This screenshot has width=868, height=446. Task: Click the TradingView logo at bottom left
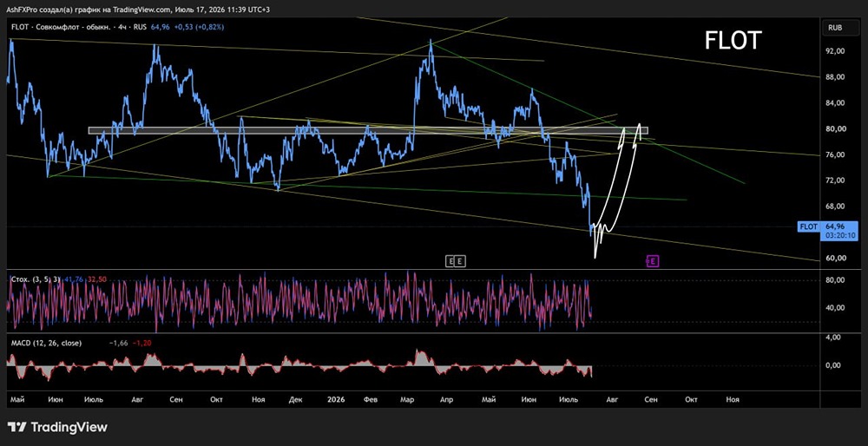[x=57, y=427]
